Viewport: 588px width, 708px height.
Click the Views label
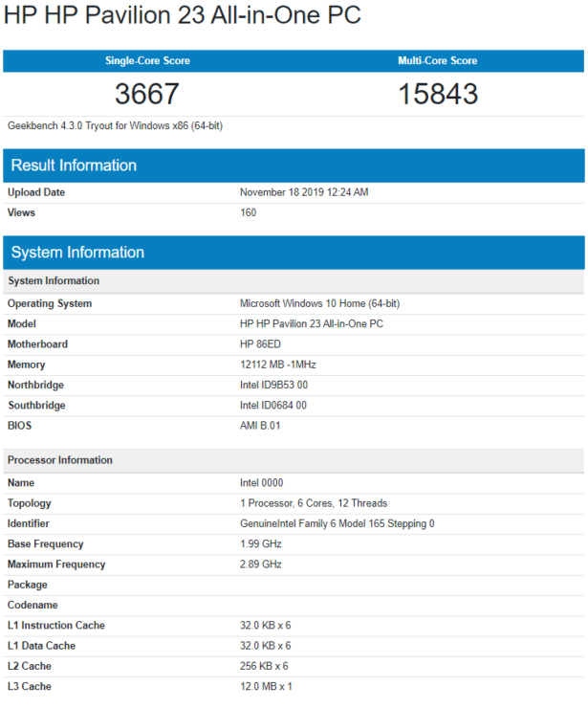coord(21,212)
